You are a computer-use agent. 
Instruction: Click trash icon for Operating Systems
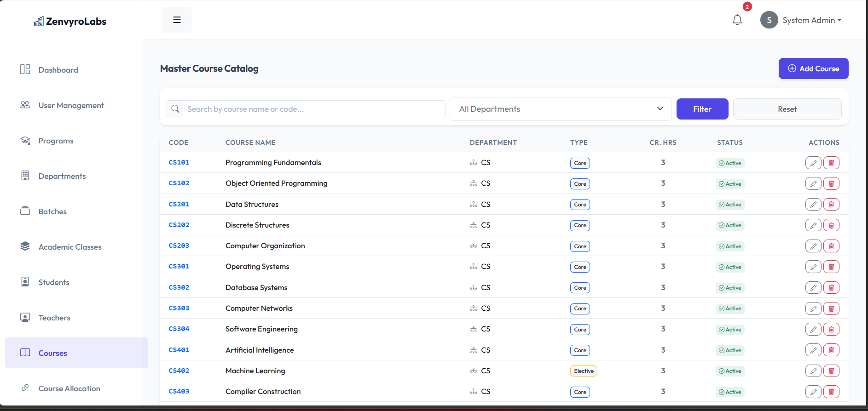click(x=831, y=267)
